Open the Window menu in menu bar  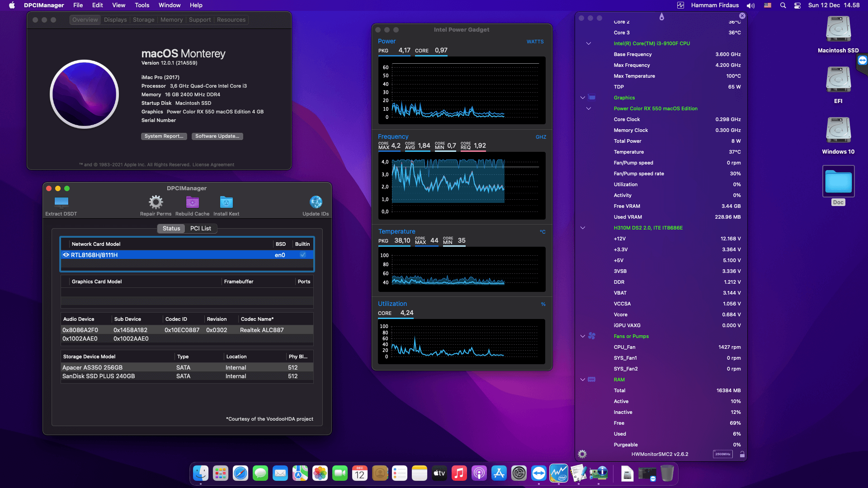(170, 5)
